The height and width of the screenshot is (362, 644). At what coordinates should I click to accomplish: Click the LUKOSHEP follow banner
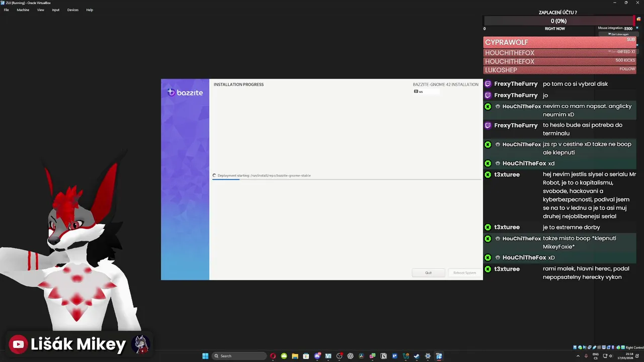click(559, 70)
